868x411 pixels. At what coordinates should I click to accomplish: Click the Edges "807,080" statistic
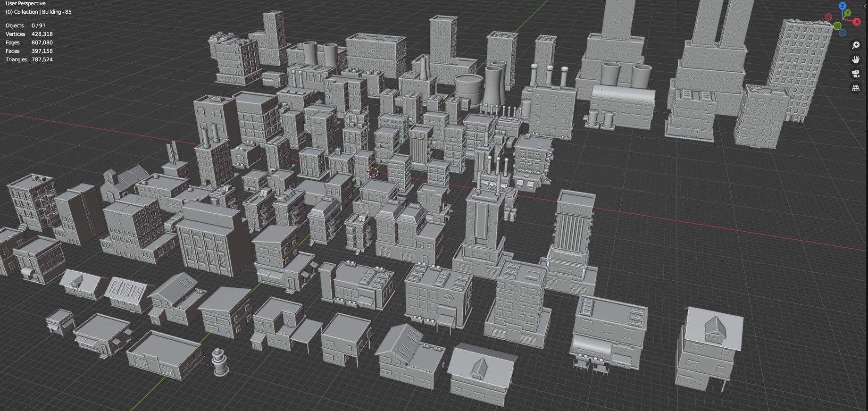coord(42,42)
